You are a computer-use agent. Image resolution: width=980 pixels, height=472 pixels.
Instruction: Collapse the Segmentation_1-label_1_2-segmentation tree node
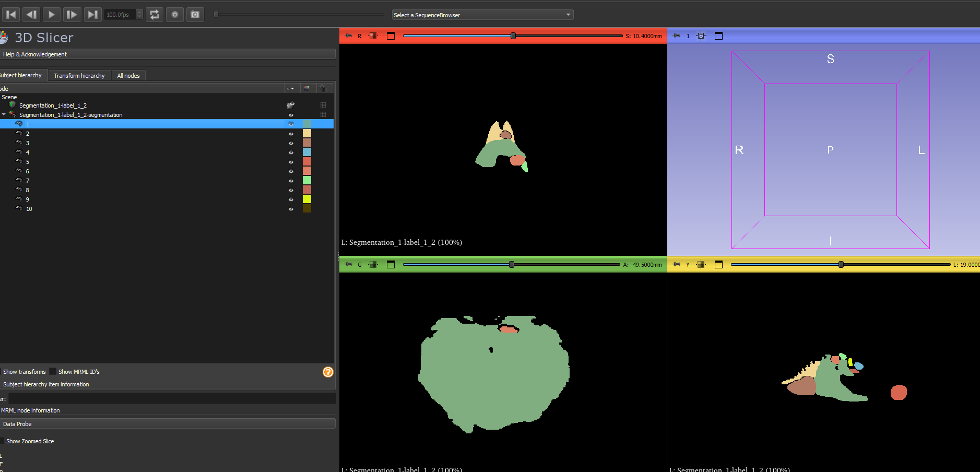[4, 115]
